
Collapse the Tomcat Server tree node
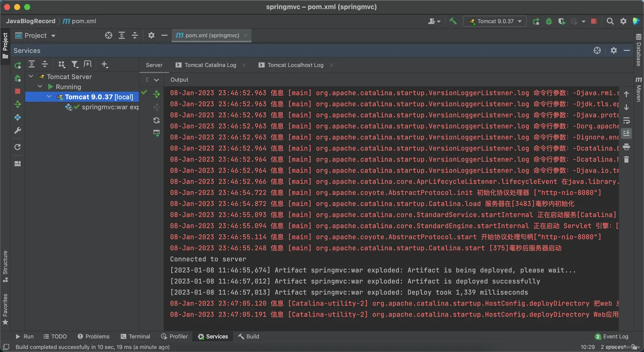pyautogui.click(x=31, y=77)
